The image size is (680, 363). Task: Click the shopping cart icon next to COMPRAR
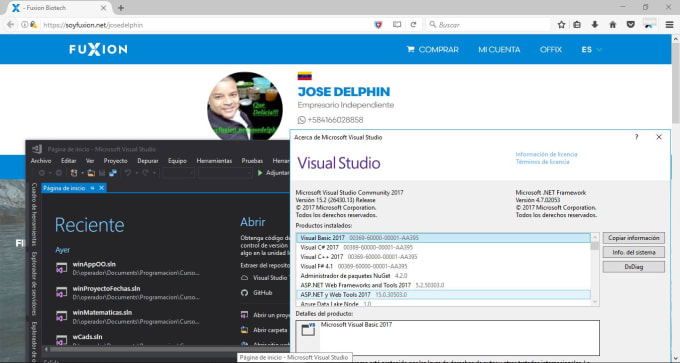[x=410, y=49]
